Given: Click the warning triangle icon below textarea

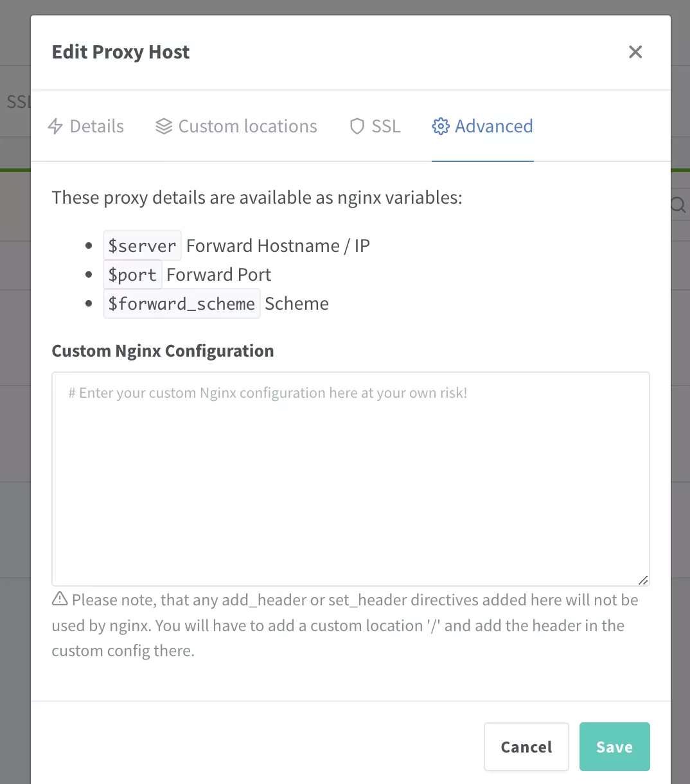Looking at the screenshot, I should point(60,600).
